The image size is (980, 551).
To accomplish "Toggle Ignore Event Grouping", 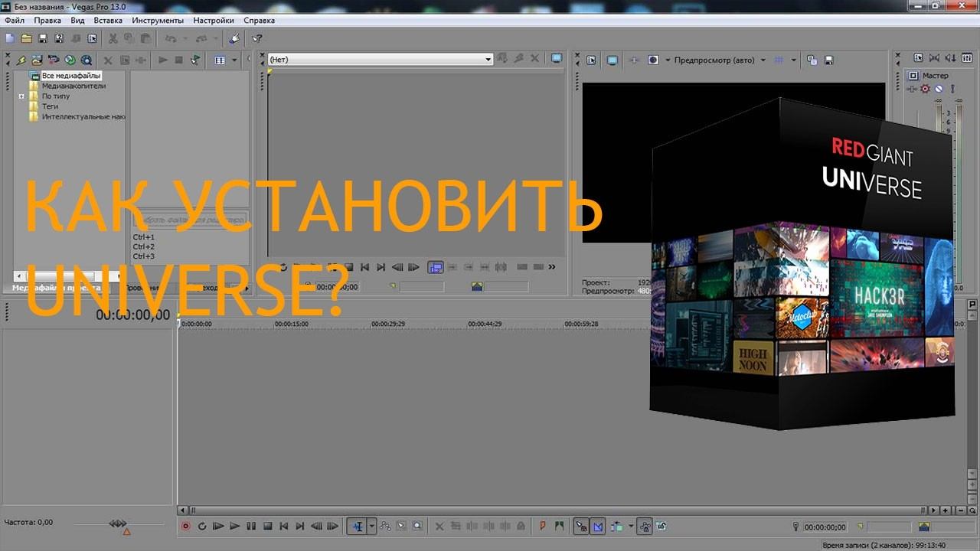I will pos(661,526).
